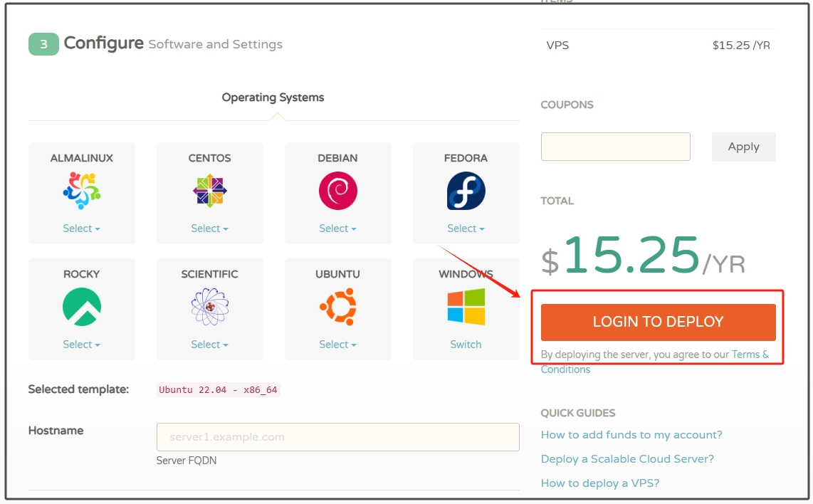Click the CENTOS card title
Image resolution: width=813 pixels, height=504 pixels.
(x=209, y=158)
